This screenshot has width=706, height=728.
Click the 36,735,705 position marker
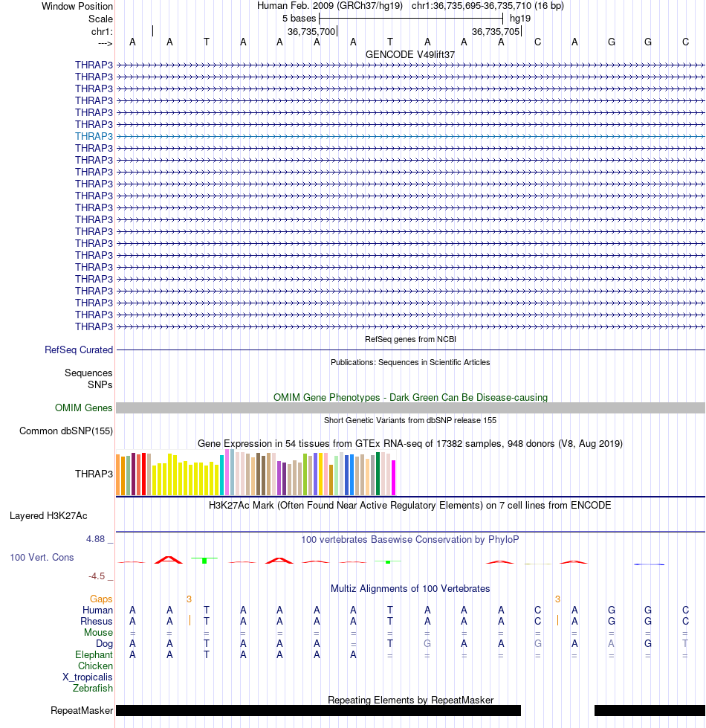pyautogui.click(x=496, y=31)
